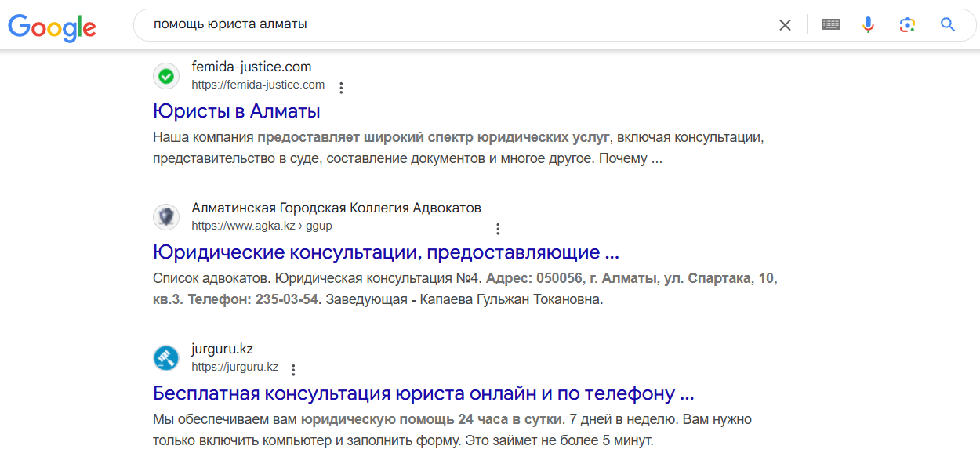
Task: Click the https://femida-justice.com URL text
Action: pos(258,85)
